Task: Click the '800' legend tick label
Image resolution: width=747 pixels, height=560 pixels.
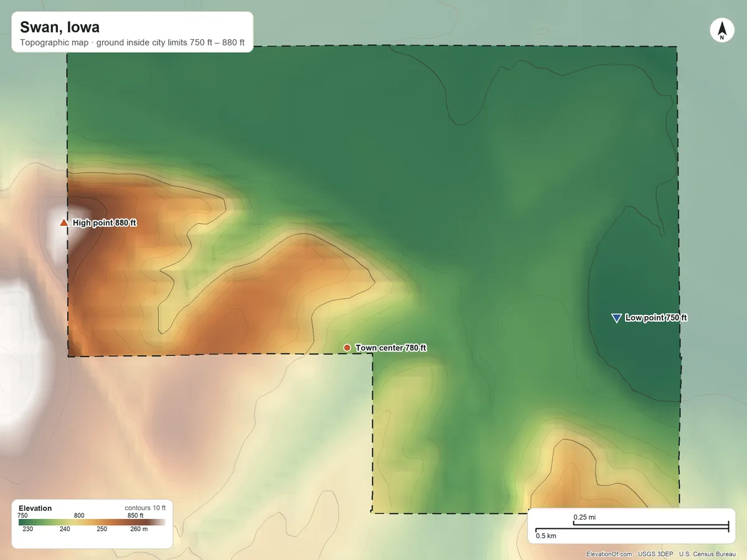Action: (79, 515)
